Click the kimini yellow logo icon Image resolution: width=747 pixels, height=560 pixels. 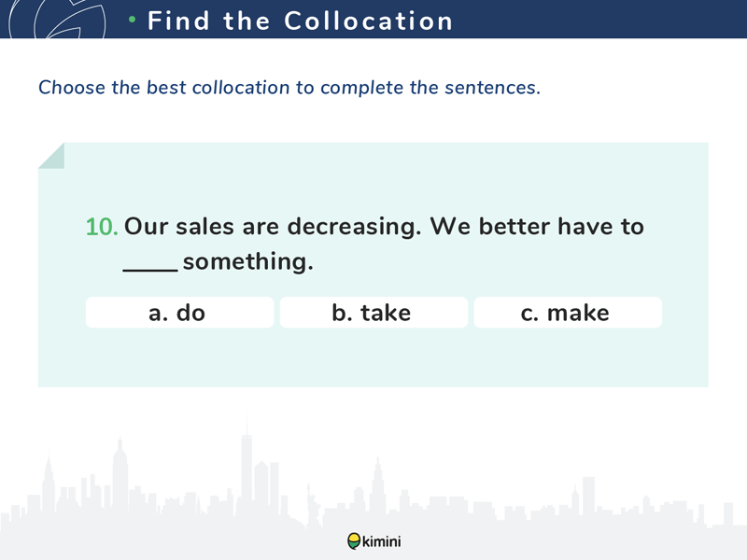(x=353, y=540)
